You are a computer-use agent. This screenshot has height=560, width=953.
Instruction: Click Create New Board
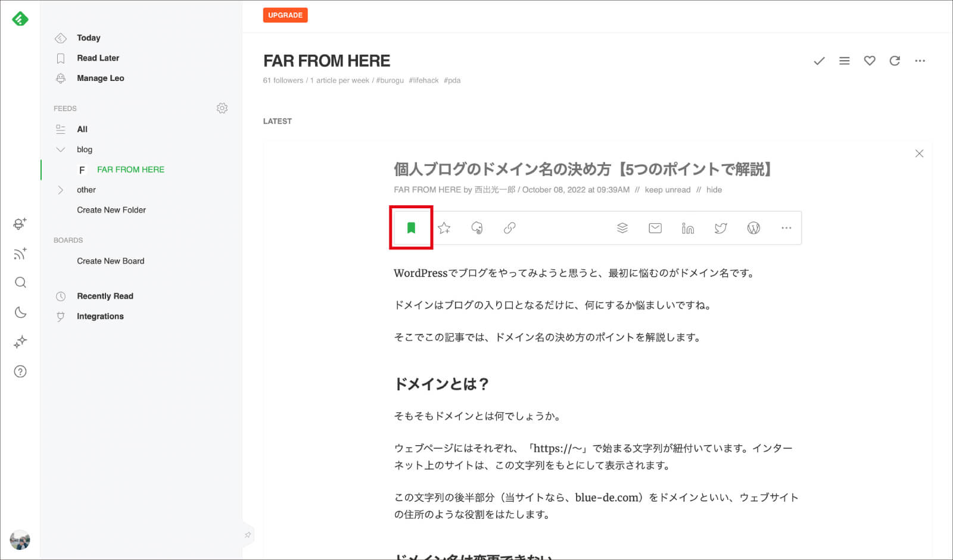111,261
